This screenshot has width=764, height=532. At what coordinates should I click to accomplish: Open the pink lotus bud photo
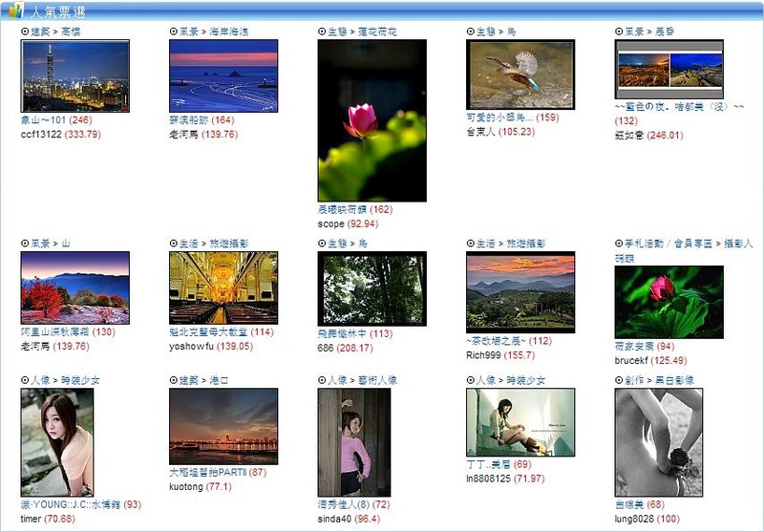[372, 120]
